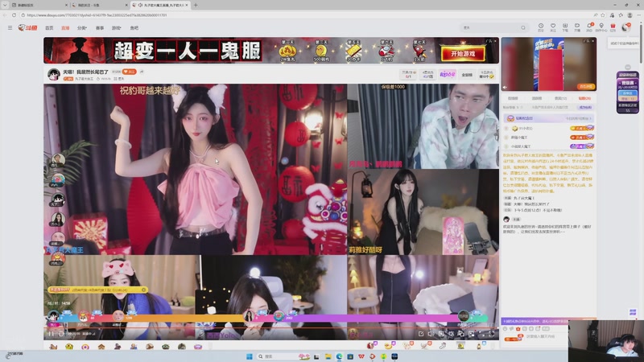Open the Douyu hamburger side menu
Viewport: 644px width, 362px height.
click(x=10, y=27)
